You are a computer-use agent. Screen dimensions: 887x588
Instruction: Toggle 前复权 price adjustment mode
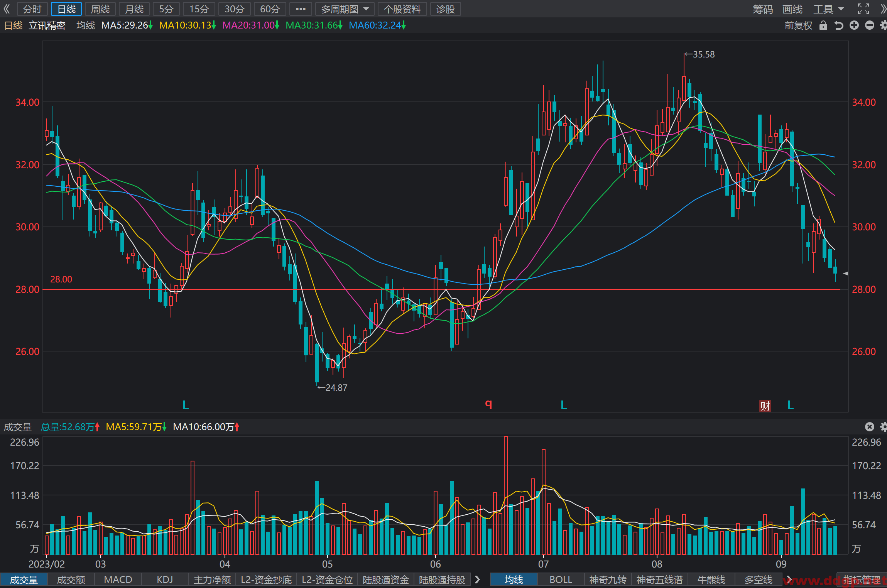point(798,25)
